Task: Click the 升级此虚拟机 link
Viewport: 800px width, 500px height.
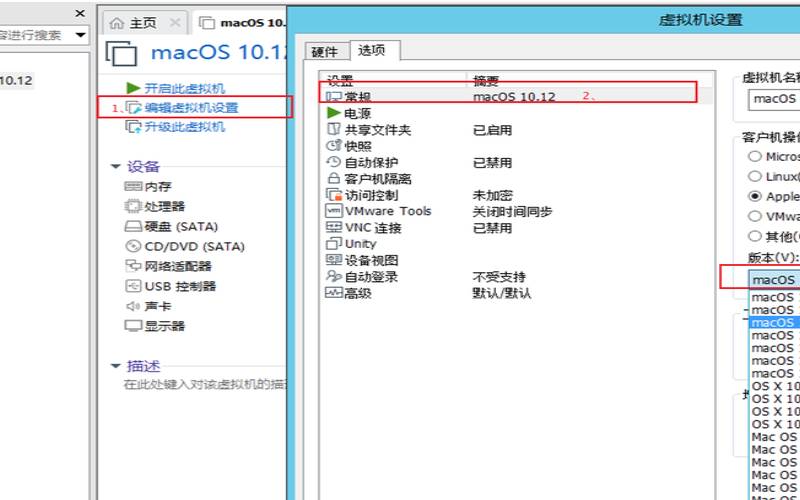Action: (x=184, y=127)
